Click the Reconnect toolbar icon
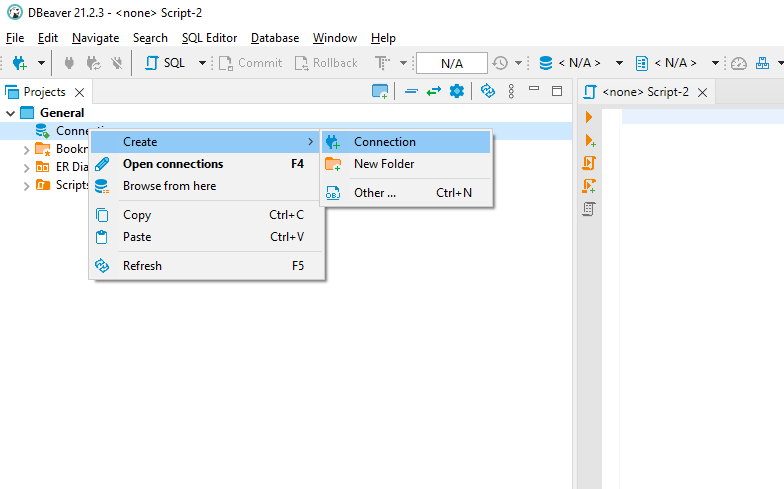This screenshot has height=489, width=784. [93, 63]
